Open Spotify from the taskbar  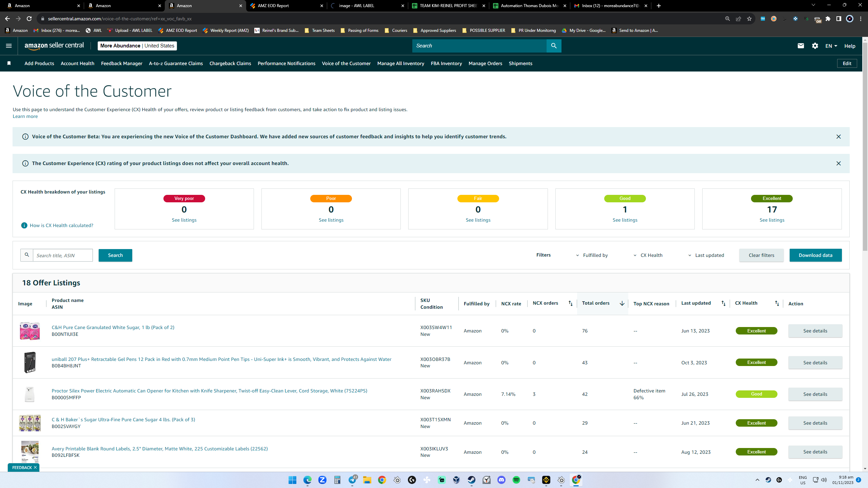[x=516, y=480]
